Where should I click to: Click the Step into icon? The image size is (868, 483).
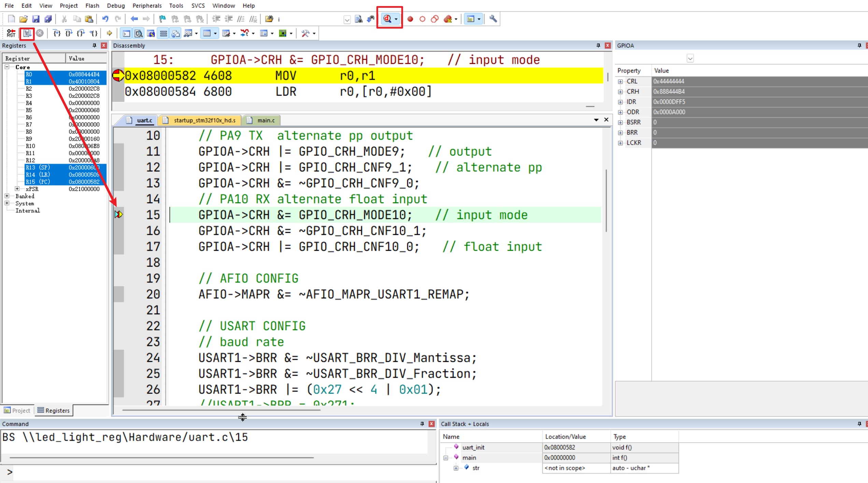click(57, 33)
